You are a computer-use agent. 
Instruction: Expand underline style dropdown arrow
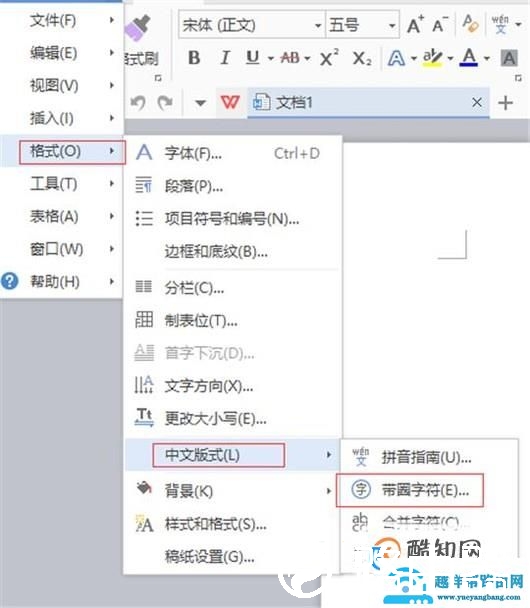pyautogui.click(x=271, y=59)
